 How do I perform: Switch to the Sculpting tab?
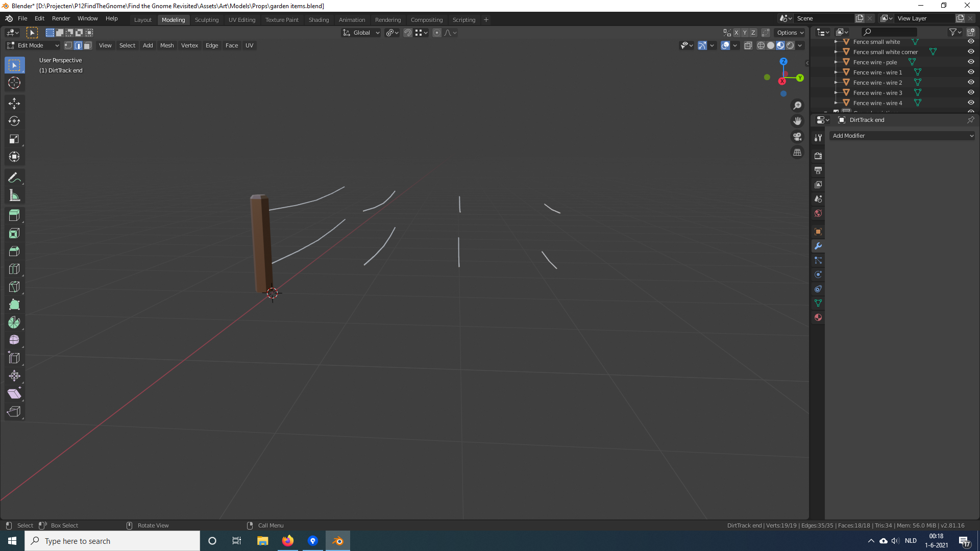(207, 19)
